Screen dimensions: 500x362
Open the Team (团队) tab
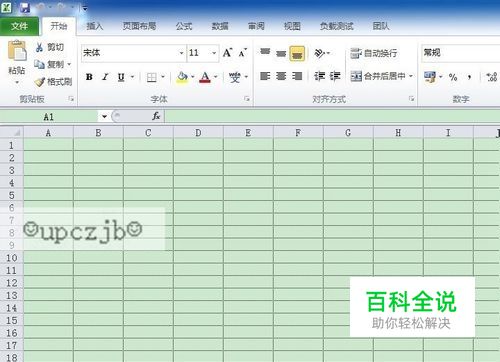pos(381,26)
